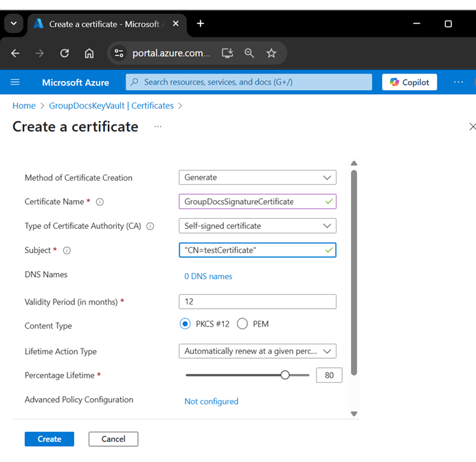476x462 pixels.
Task: Select the PKCS #12 content type
Action: (x=185, y=324)
